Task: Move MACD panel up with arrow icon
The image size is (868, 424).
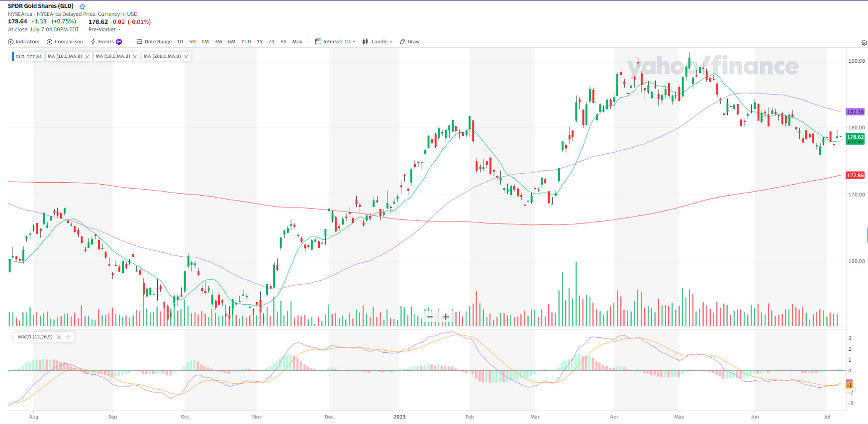Action: click(x=69, y=337)
